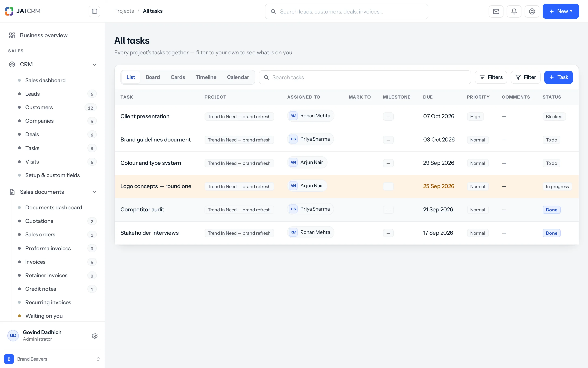This screenshot has height=368, width=588.
Task: Click the 25 Sep 2026 due date
Action: (439, 186)
